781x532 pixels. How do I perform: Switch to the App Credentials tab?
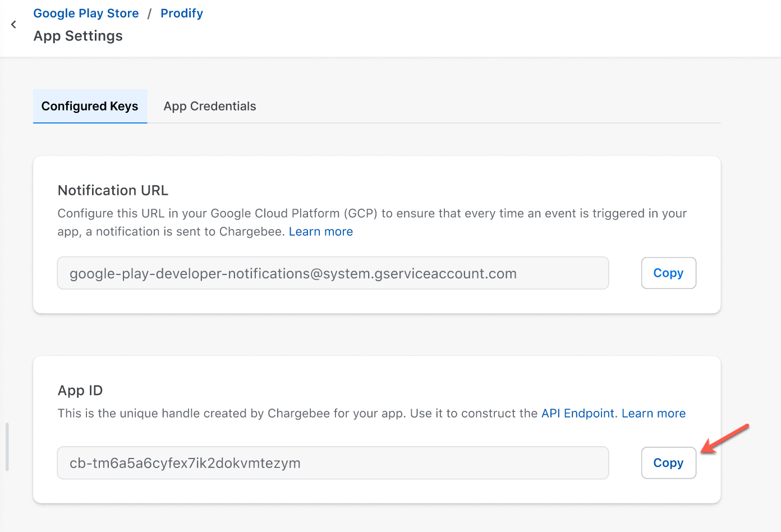(209, 106)
